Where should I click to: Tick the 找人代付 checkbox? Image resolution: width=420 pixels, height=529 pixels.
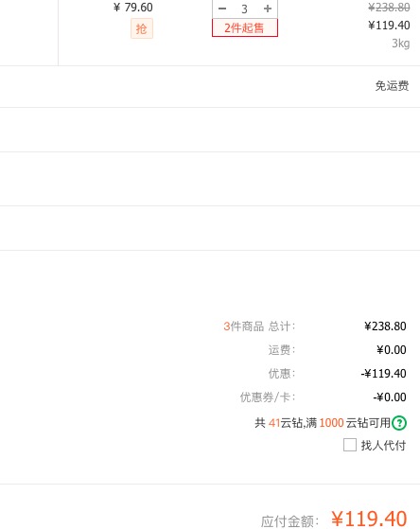350,445
